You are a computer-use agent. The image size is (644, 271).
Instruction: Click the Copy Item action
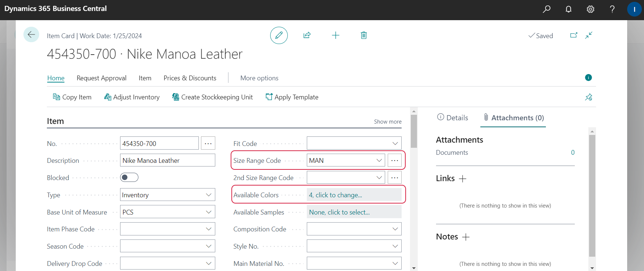[72, 97]
